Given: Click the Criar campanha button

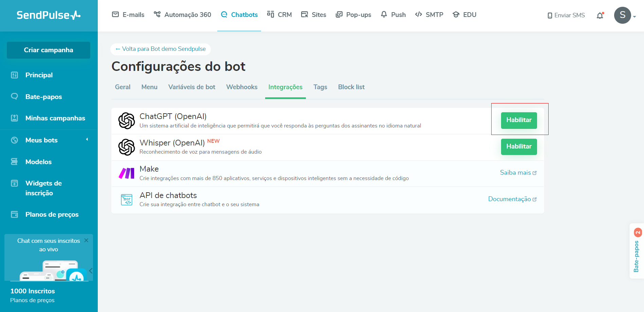Looking at the screenshot, I should point(48,50).
